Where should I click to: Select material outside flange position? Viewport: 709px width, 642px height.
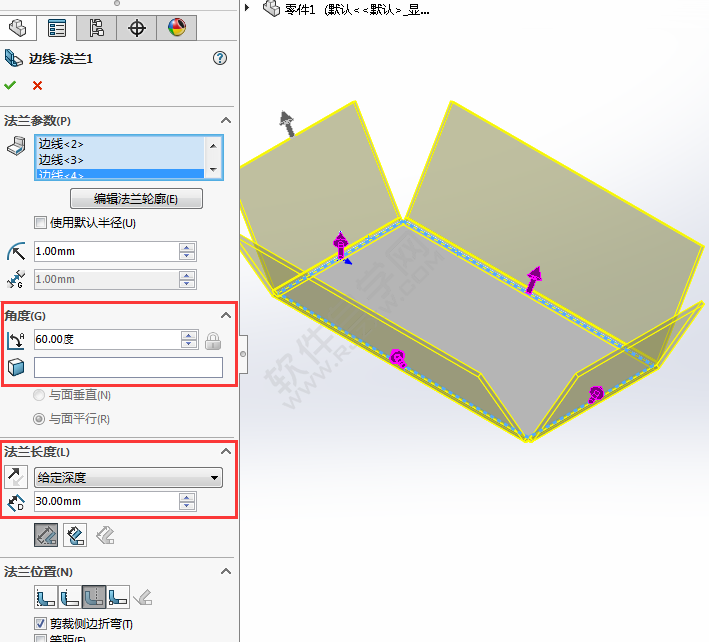tap(70, 597)
